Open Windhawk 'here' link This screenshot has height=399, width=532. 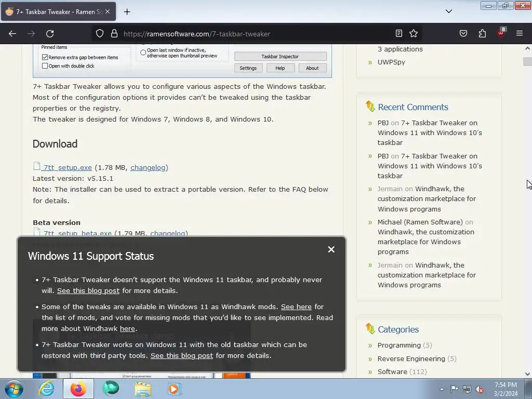[x=127, y=329]
